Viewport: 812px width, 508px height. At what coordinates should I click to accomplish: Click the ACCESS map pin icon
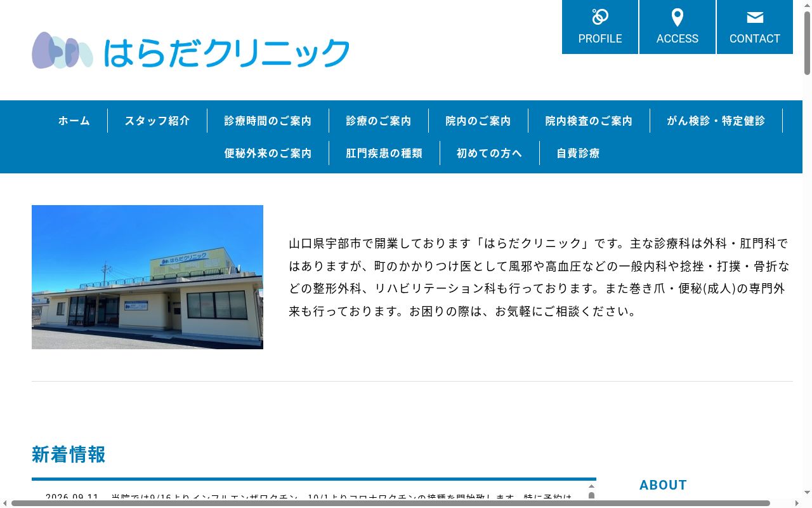[x=677, y=17]
